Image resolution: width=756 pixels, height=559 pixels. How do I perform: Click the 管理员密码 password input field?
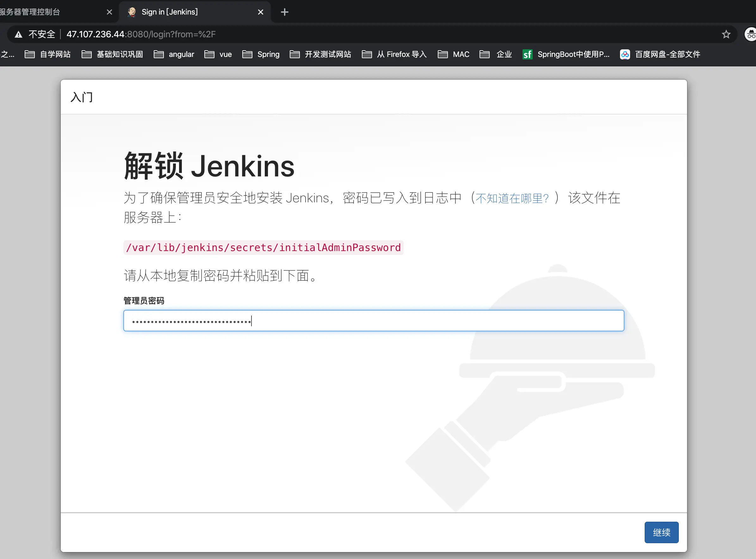pos(372,320)
